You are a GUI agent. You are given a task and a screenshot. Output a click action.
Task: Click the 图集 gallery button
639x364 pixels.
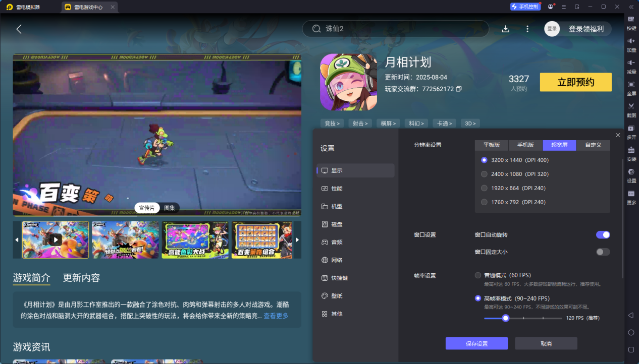point(170,208)
